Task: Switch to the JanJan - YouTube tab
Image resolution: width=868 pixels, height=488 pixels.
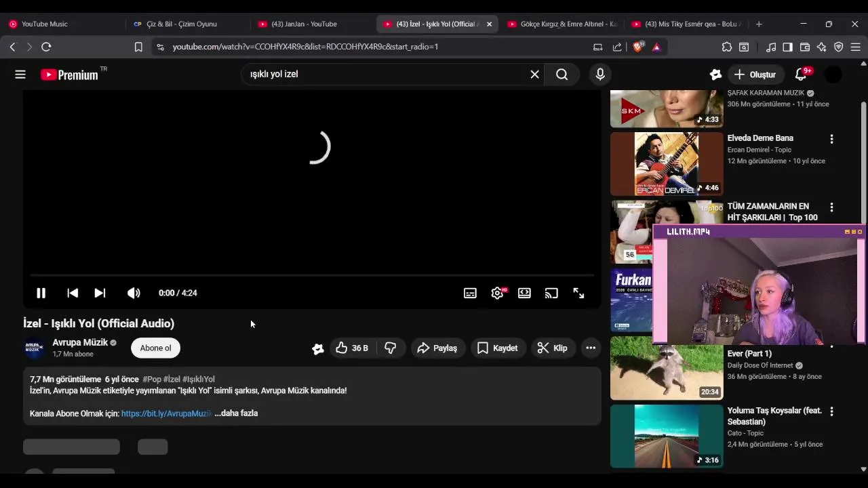Action: coord(312,24)
